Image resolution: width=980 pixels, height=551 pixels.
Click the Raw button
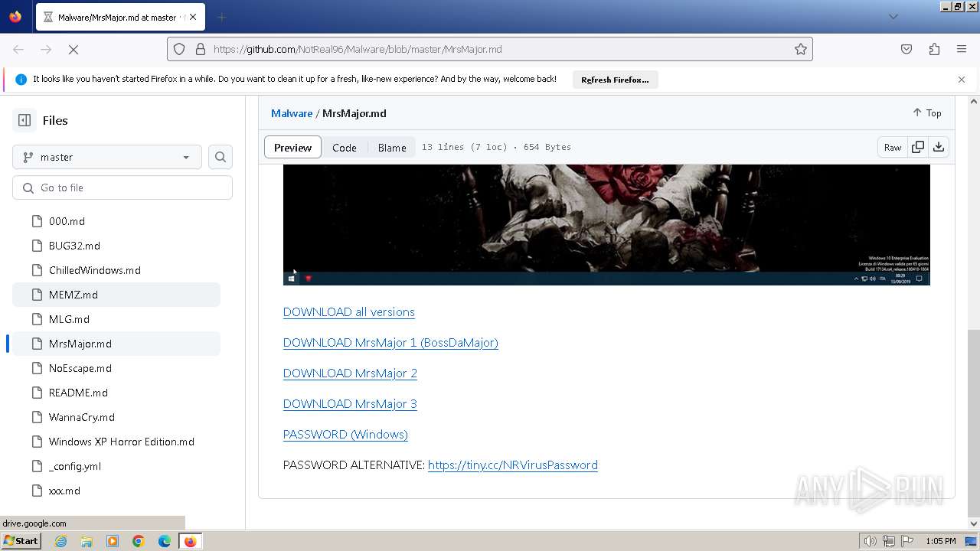pos(893,147)
